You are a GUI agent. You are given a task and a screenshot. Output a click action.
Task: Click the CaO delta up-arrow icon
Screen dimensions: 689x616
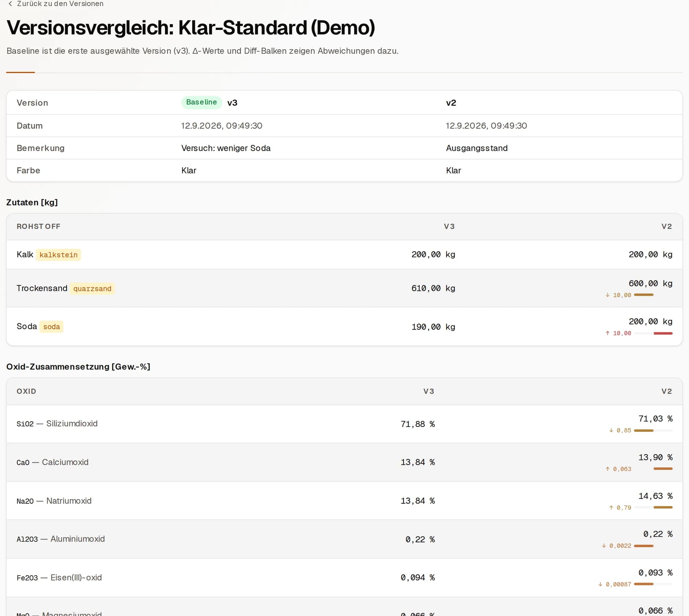(x=608, y=469)
